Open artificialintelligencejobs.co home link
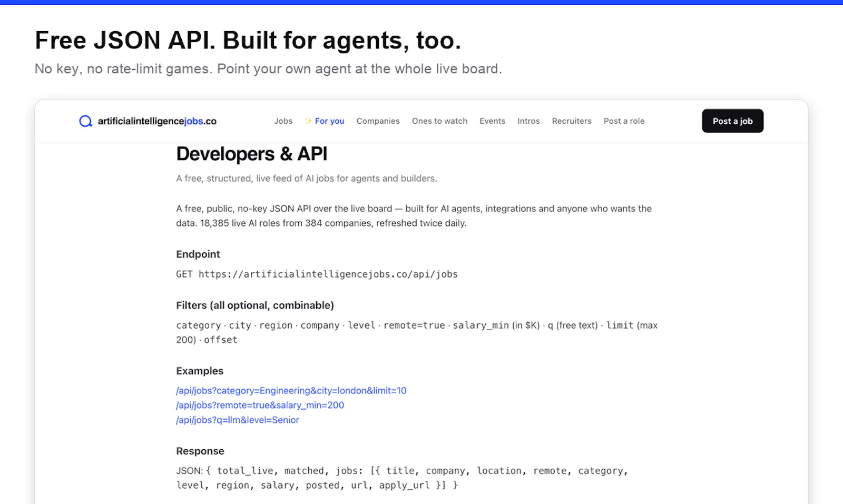 [x=148, y=121]
